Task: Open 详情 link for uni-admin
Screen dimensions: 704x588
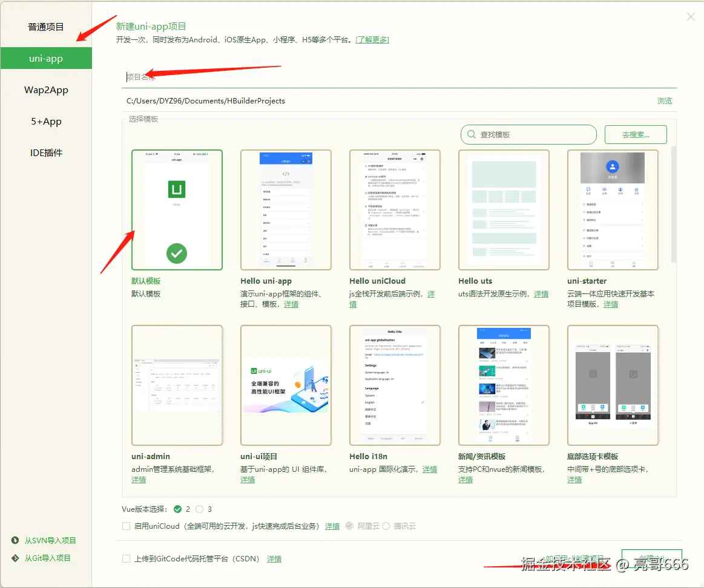Action: click(139, 480)
